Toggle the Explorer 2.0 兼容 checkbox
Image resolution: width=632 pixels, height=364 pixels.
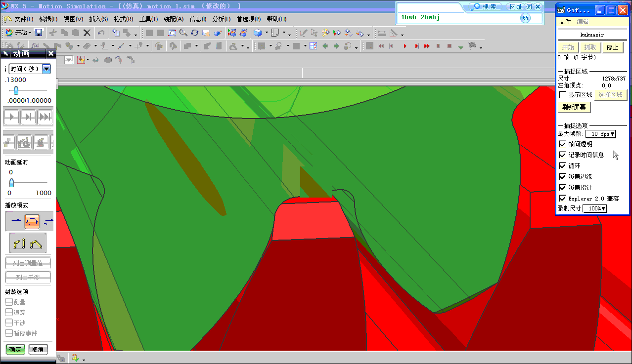coord(562,198)
